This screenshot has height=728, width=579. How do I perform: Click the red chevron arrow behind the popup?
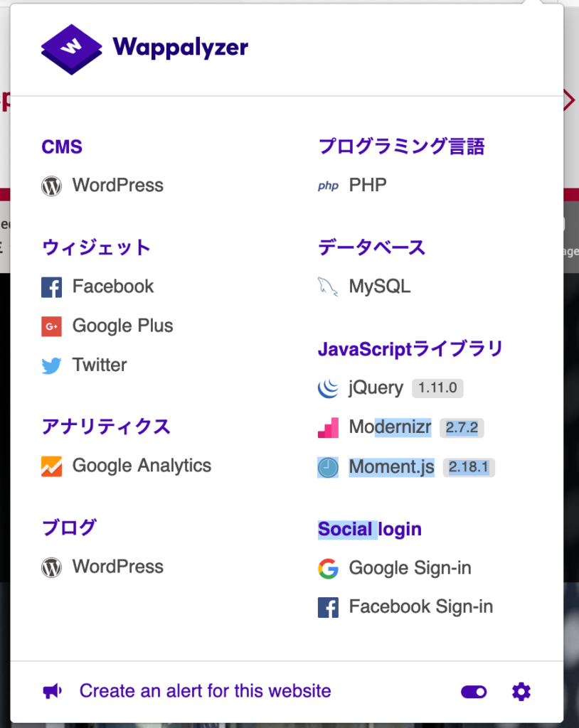[570, 100]
